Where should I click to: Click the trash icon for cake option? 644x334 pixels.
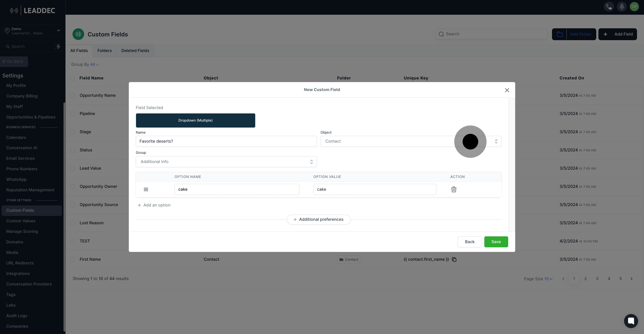point(453,189)
